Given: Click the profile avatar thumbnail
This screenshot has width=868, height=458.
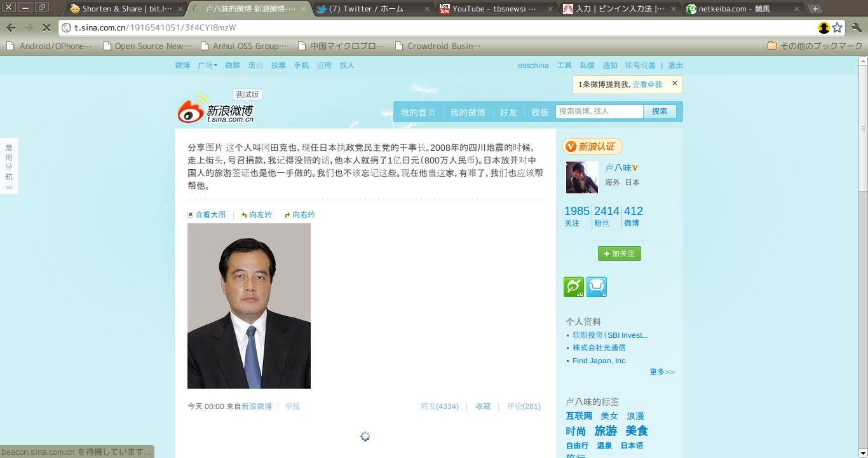Looking at the screenshot, I should [x=582, y=177].
